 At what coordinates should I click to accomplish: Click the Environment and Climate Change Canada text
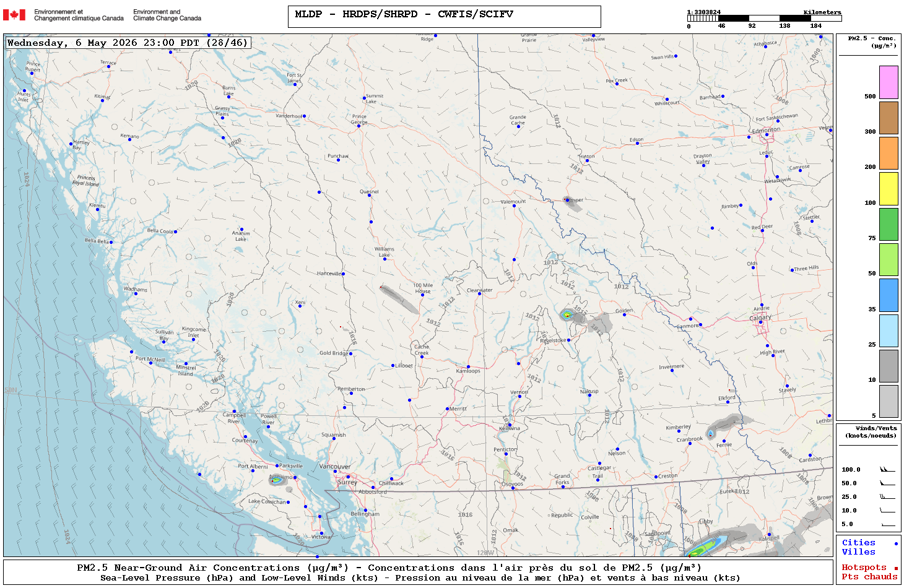[x=167, y=15]
